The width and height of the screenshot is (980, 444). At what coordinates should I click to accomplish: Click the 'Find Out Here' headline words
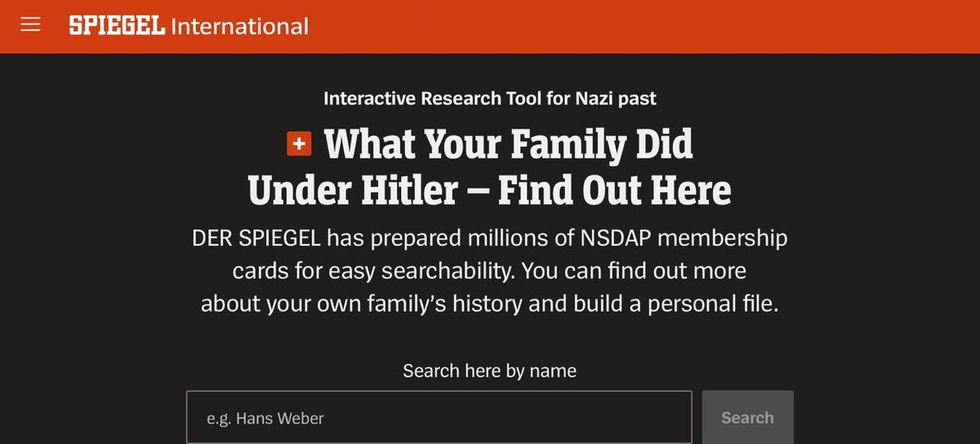tap(614, 190)
